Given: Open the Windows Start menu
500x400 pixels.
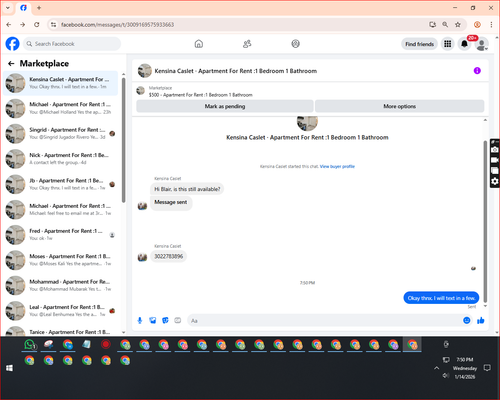Looking at the screenshot, I should click(x=9, y=368).
